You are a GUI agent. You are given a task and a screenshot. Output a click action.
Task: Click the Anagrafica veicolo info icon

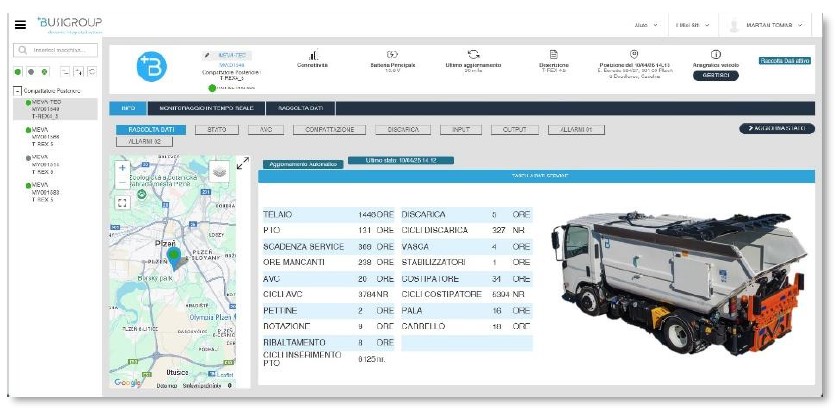coord(715,54)
